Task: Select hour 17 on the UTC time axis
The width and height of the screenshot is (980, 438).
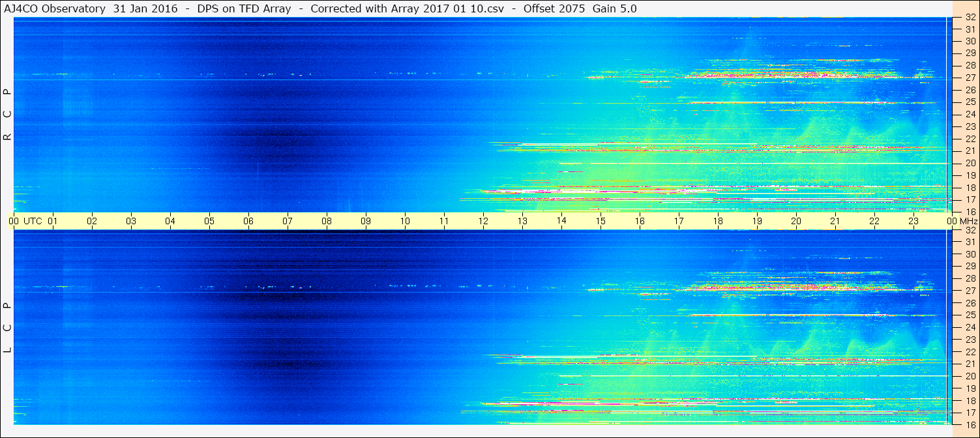Action: 679,221
